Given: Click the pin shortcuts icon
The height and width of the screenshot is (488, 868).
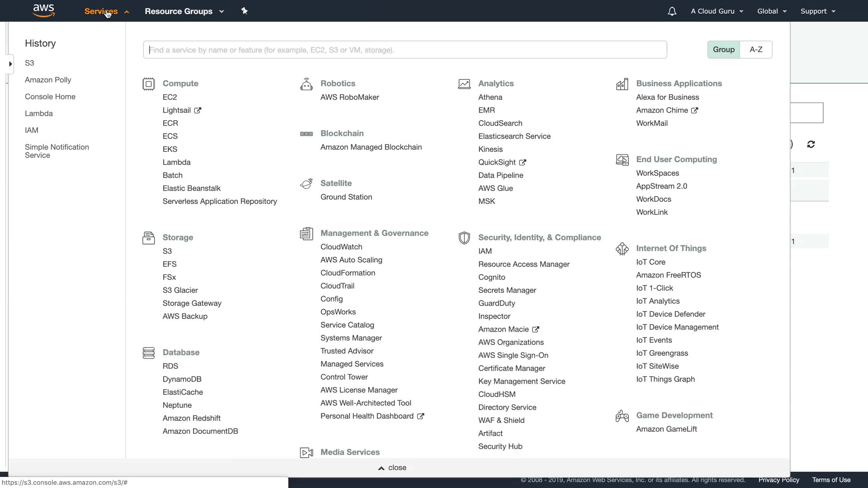Looking at the screenshot, I should pos(245,11).
